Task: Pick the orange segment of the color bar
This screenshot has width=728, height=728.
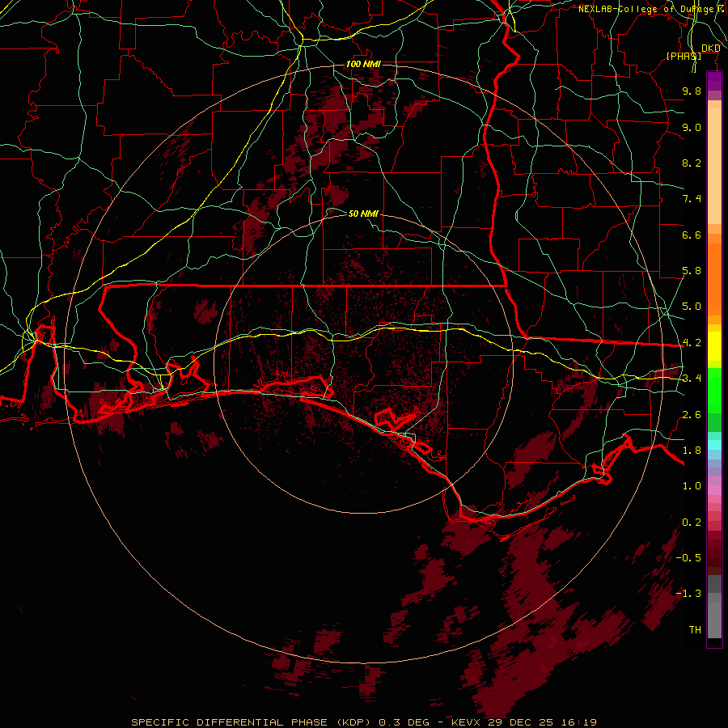Action: (x=714, y=278)
